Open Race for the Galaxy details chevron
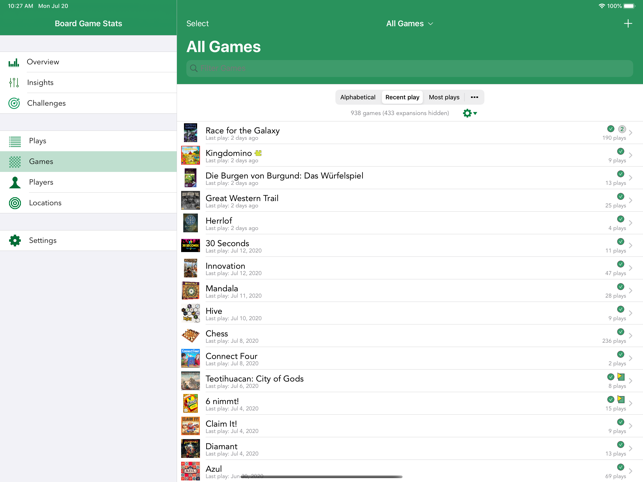This screenshot has height=482, width=643. (x=631, y=133)
